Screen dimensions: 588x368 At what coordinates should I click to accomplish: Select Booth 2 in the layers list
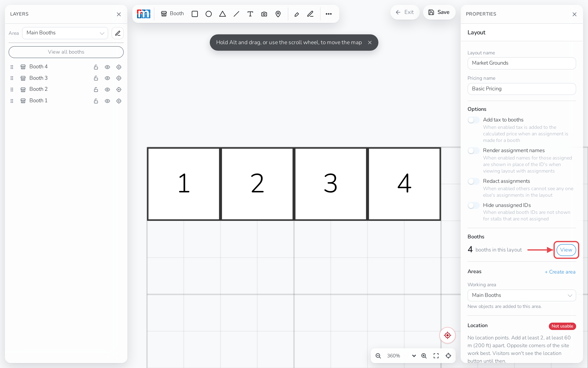point(38,89)
